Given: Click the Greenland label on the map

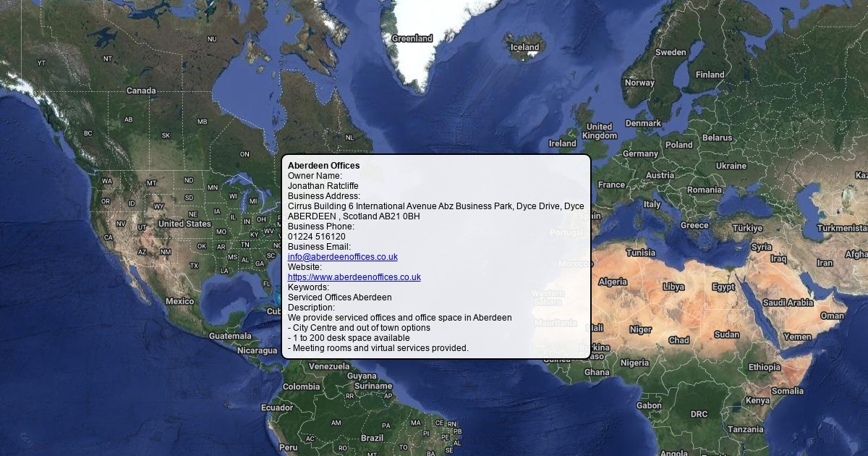Looking at the screenshot, I should pyautogui.click(x=412, y=38).
